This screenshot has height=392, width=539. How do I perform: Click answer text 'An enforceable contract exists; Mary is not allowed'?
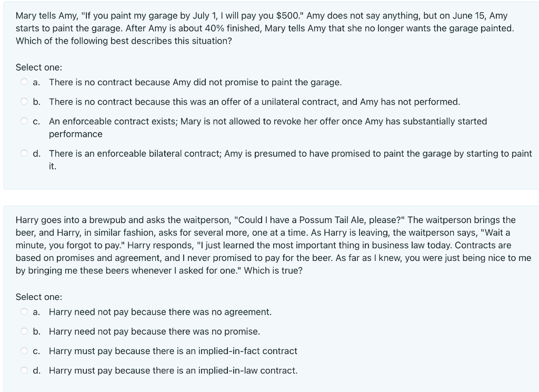pos(268,128)
